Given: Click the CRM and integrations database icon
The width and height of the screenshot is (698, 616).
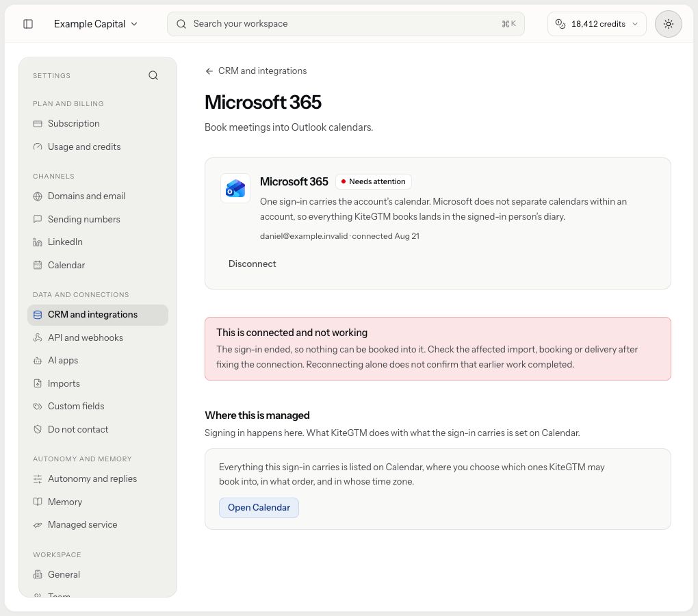Looking at the screenshot, I should [38, 315].
